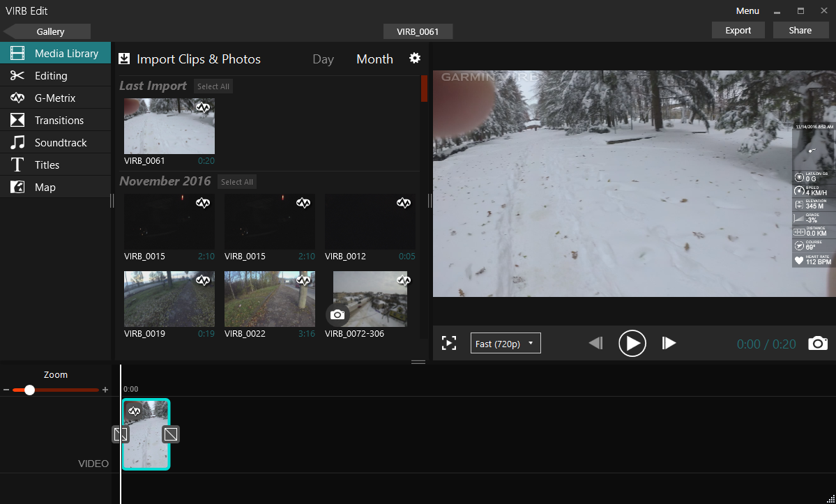836x504 pixels.
Task: Take a snapshot with the camera icon
Action: pos(817,343)
